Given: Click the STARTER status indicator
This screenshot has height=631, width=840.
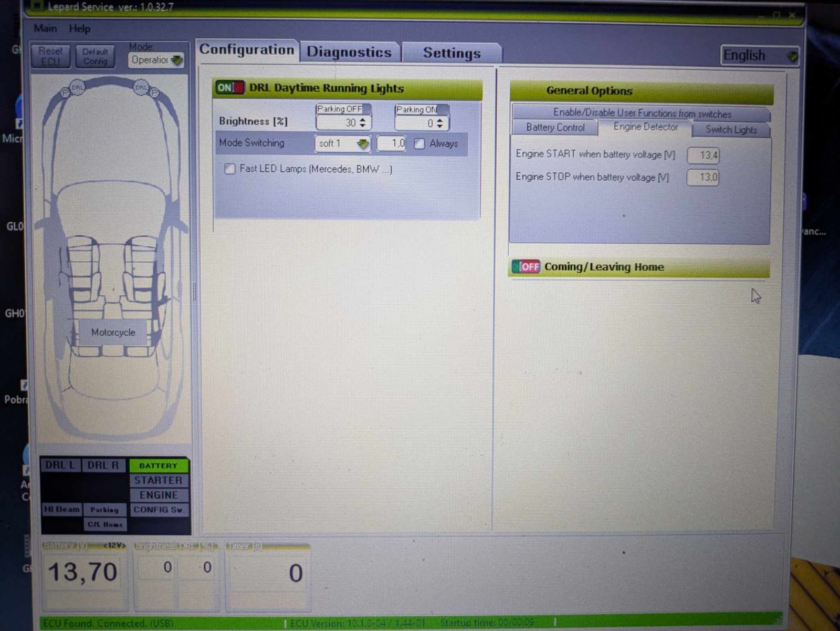Looking at the screenshot, I should click(158, 480).
